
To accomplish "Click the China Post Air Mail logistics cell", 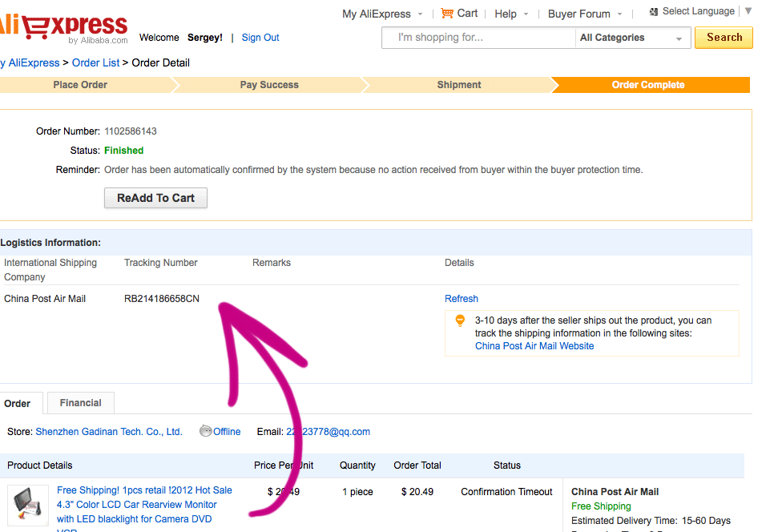I will (45, 299).
